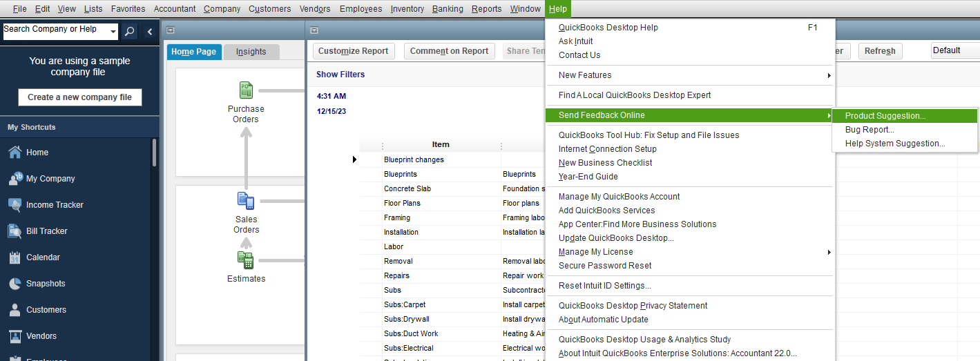Open the Employees menu
The width and height of the screenshot is (980, 361).
point(361,9)
